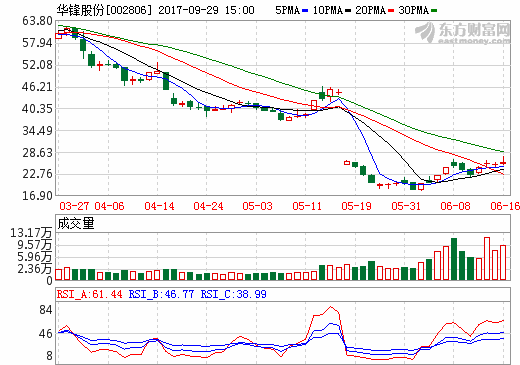Click the 46.21 price axis value
The width and height of the screenshot is (520, 365).
[38, 87]
